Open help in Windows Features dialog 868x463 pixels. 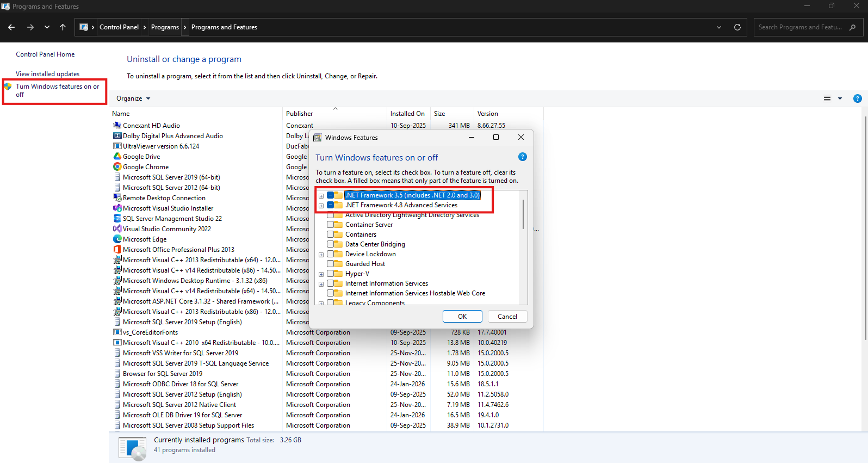[523, 157]
